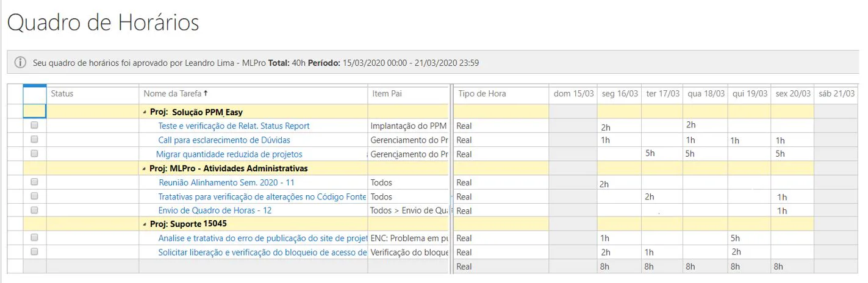Select checkbox for Envio de Quadro de Horas

pyautogui.click(x=34, y=210)
